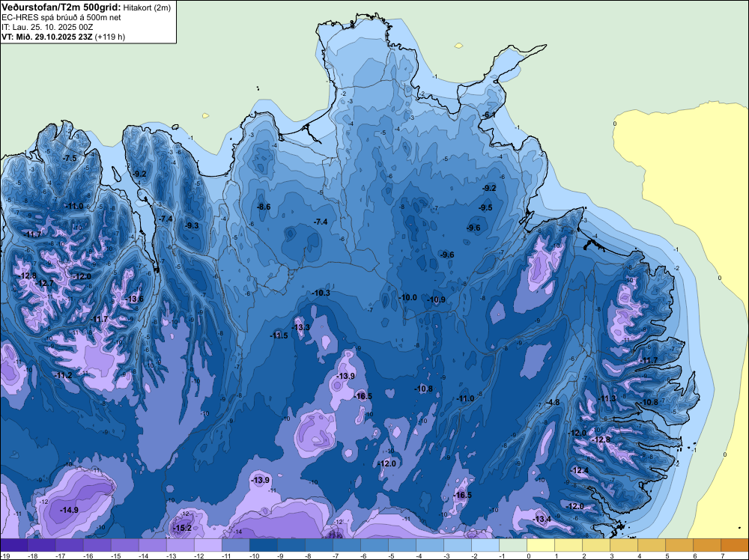This screenshot has height=560, width=749.
Task: Click the -8.6 temperature label
Action: [264, 207]
